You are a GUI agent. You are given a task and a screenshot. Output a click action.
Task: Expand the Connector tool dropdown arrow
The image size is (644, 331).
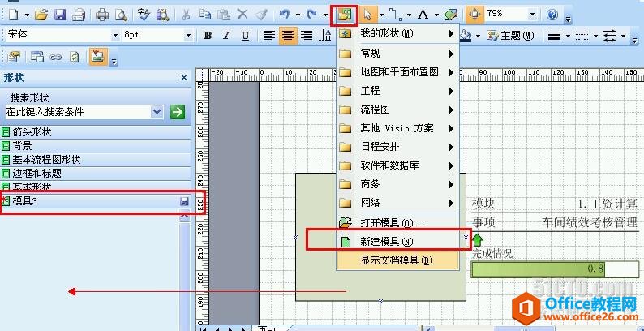pyautogui.click(x=409, y=15)
